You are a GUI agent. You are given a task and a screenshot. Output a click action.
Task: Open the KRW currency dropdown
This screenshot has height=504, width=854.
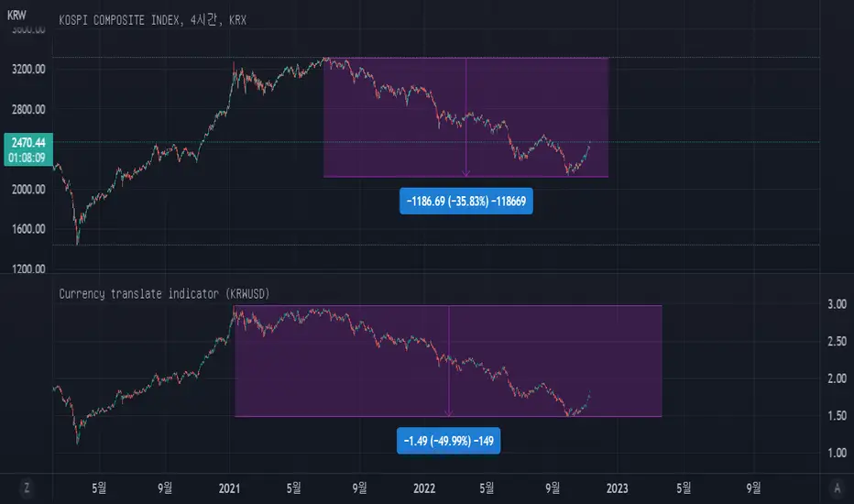[16, 16]
